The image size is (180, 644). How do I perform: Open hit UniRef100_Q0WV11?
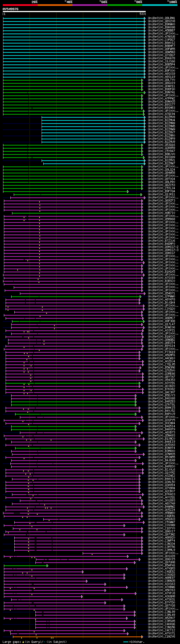161,86
